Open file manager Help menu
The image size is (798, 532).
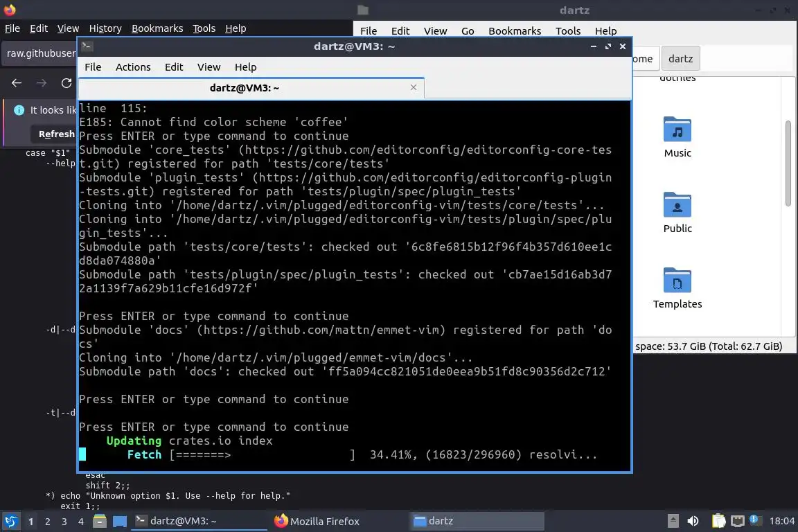coord(605,31)
